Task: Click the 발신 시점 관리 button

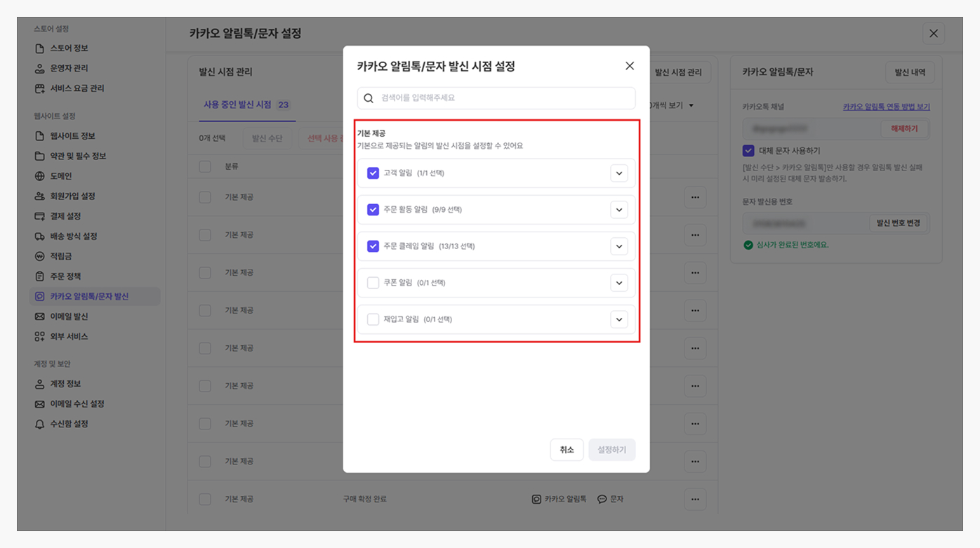Action: click(x=678, y=72)
